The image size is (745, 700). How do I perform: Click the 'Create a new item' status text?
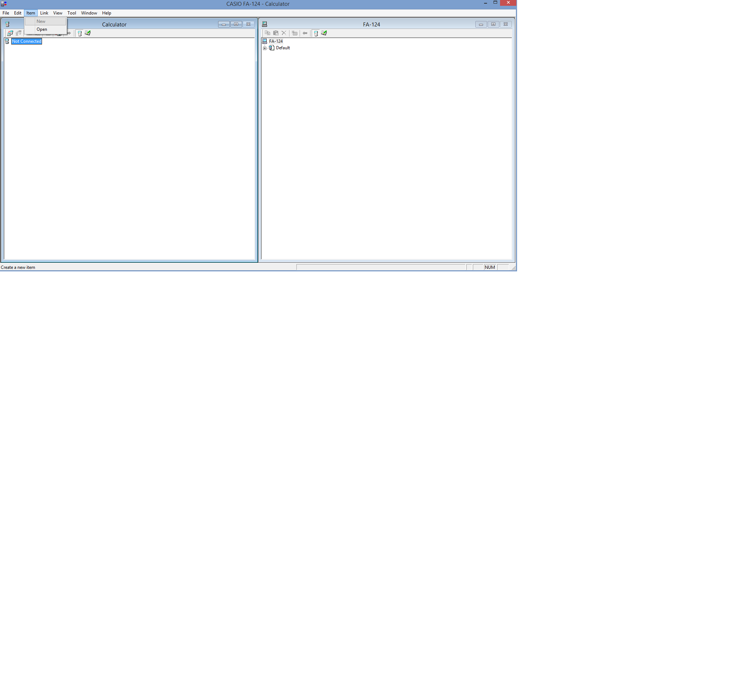point(18,267)
